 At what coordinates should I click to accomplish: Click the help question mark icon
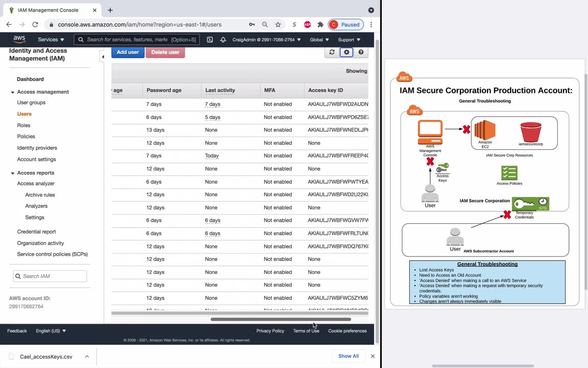pyautogui.click(x=361, y=52)
